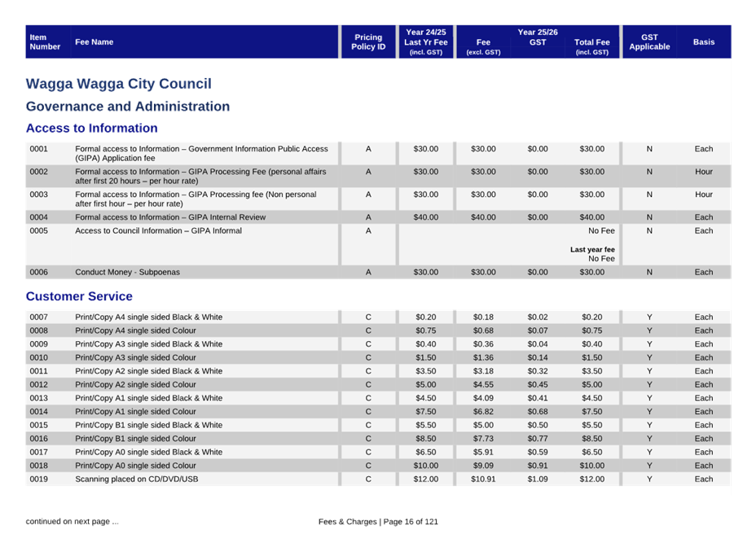Select 'Year 24/25 Last Yr Fee' header

click(x=426, y=42)
